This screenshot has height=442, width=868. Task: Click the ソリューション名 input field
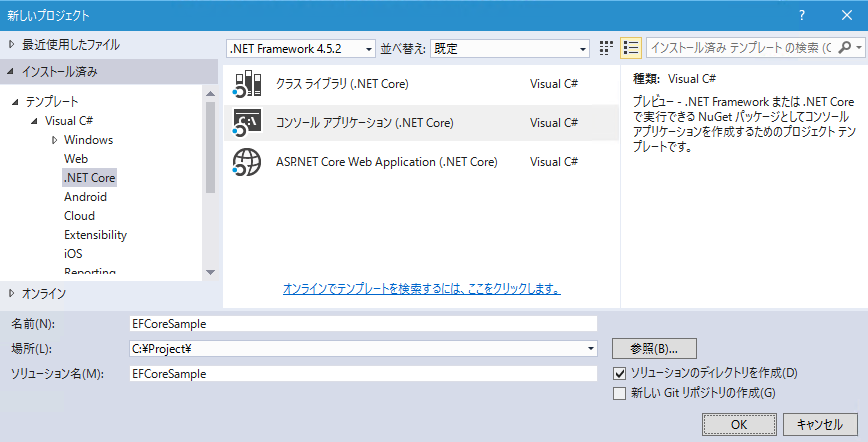pos(363,373)
